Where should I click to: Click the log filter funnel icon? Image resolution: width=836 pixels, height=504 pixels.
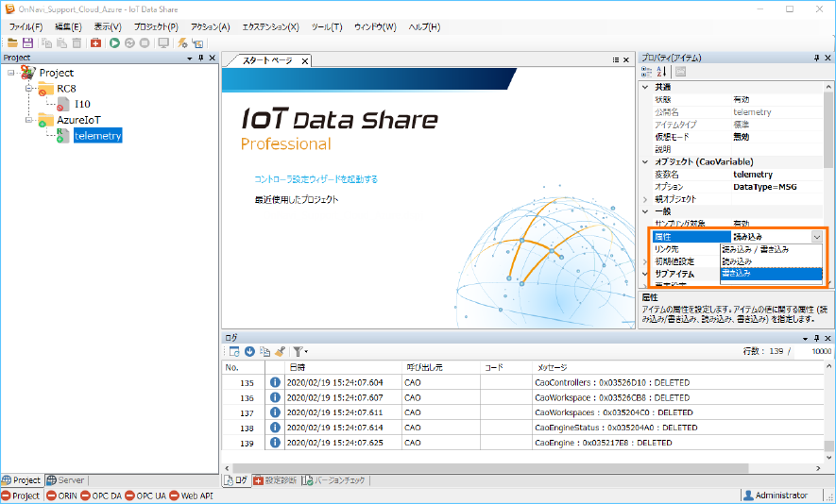click(297, 351)
